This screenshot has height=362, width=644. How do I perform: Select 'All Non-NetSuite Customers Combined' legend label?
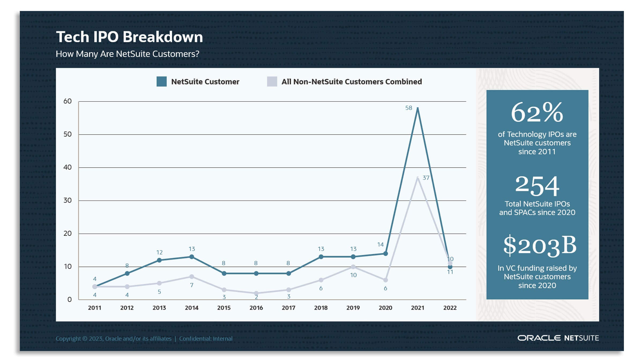coord(351,82)
